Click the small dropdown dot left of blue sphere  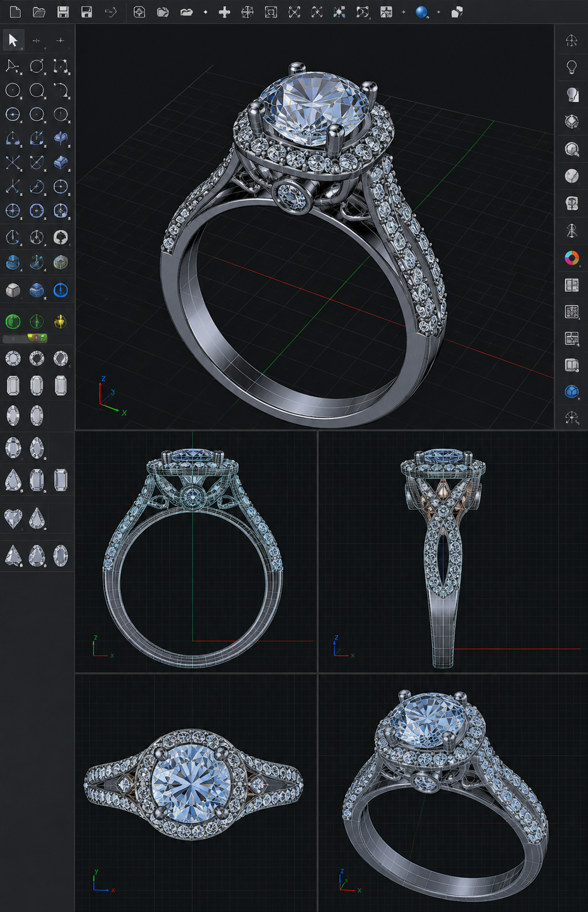(x=403, y=12)
